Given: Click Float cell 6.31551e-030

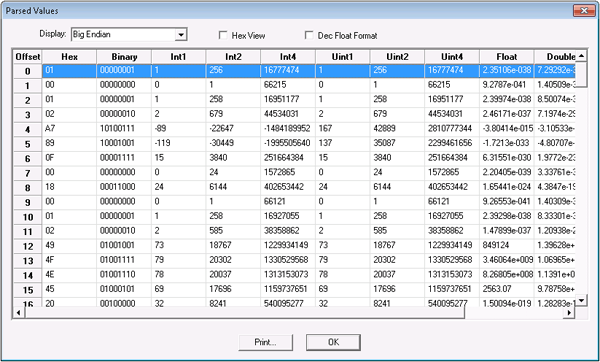Looking at the screenshot, I should click(x=507, y=158).
